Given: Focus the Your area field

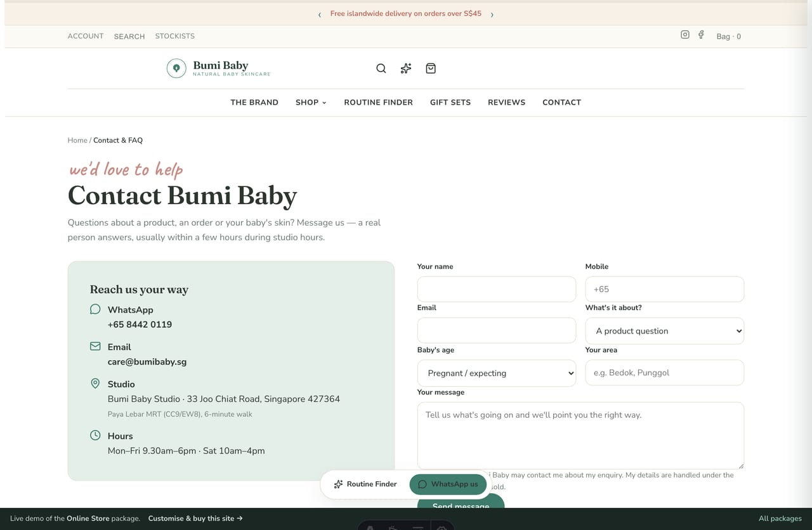Looking at the screenshot, I should click(x=664, y=373).
